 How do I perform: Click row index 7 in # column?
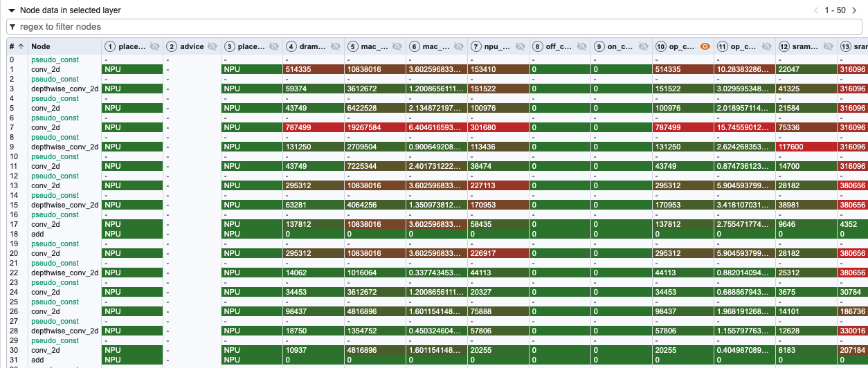(x=11, y=127)
